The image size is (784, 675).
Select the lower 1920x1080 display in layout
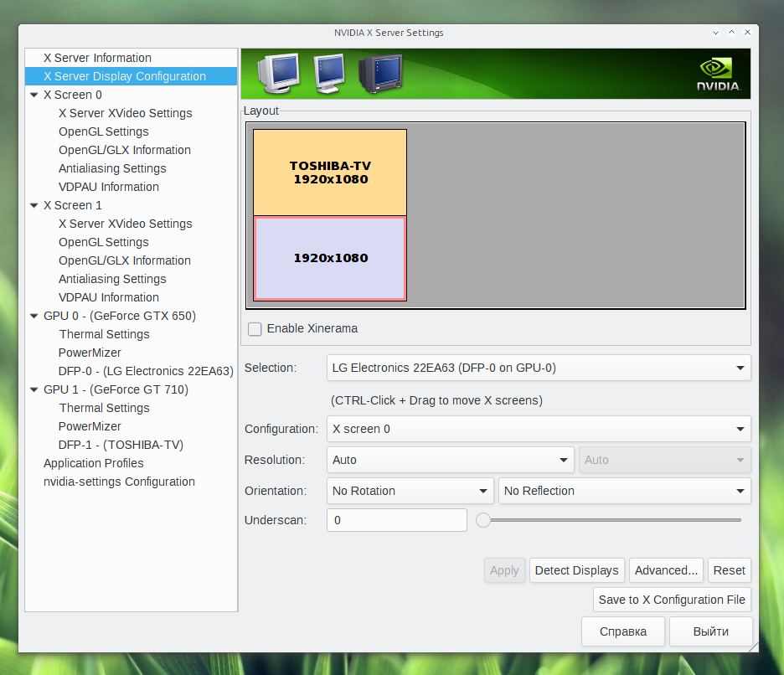pos(330,259)
